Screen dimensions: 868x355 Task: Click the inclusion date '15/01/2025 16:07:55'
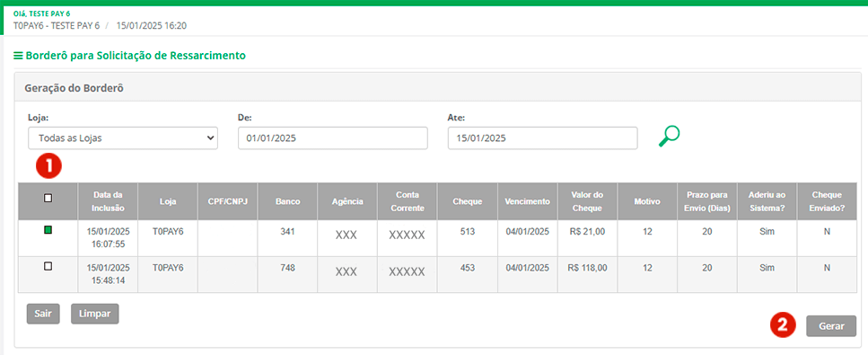click(x=108, y=238)
